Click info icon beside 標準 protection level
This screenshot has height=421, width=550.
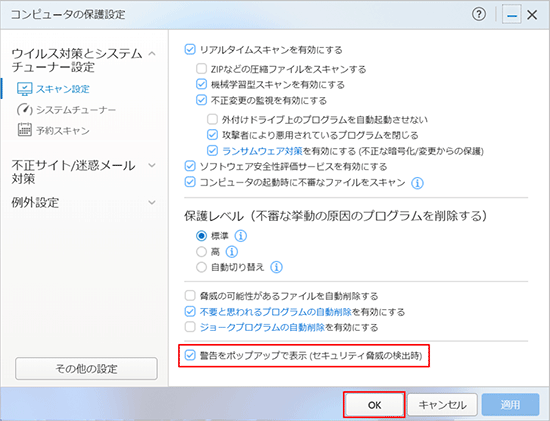tap(241, 236)
